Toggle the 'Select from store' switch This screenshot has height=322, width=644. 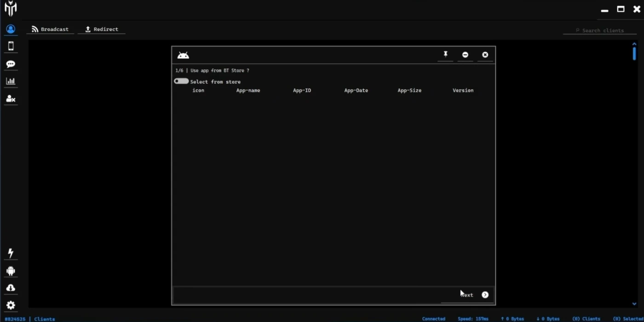pyautogui.click(x=181, y=82)
